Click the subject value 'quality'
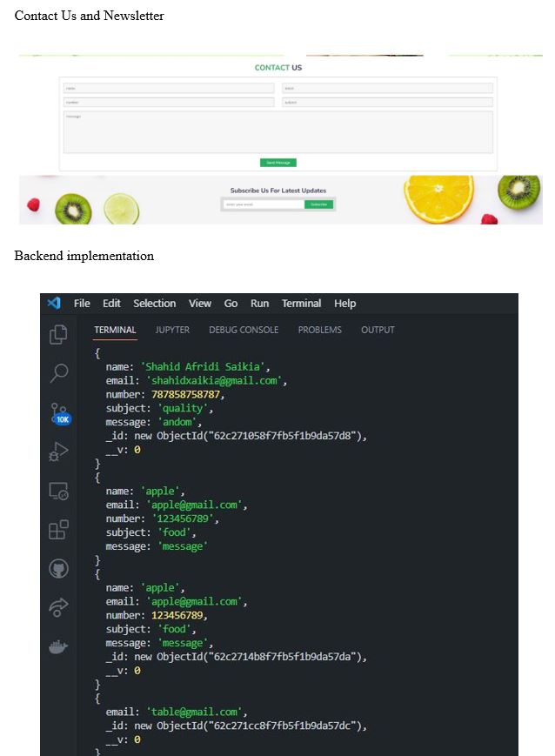555x756 pixels. click(x=185, y=408)
